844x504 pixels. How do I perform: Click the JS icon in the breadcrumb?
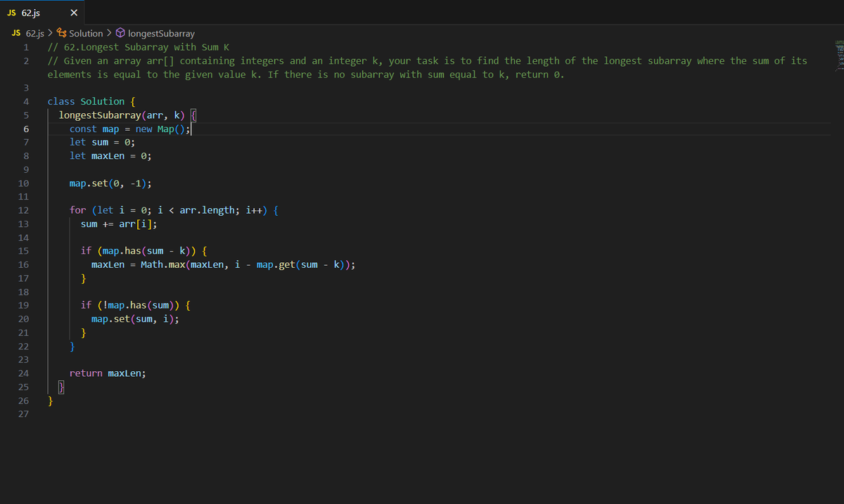click(x=17, y=33)
